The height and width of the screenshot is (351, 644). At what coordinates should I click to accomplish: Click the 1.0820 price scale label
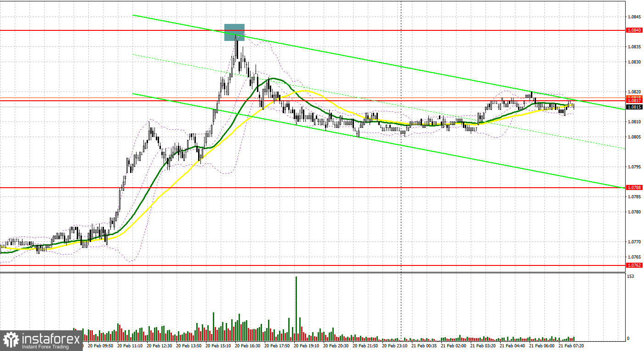(634, 92)
